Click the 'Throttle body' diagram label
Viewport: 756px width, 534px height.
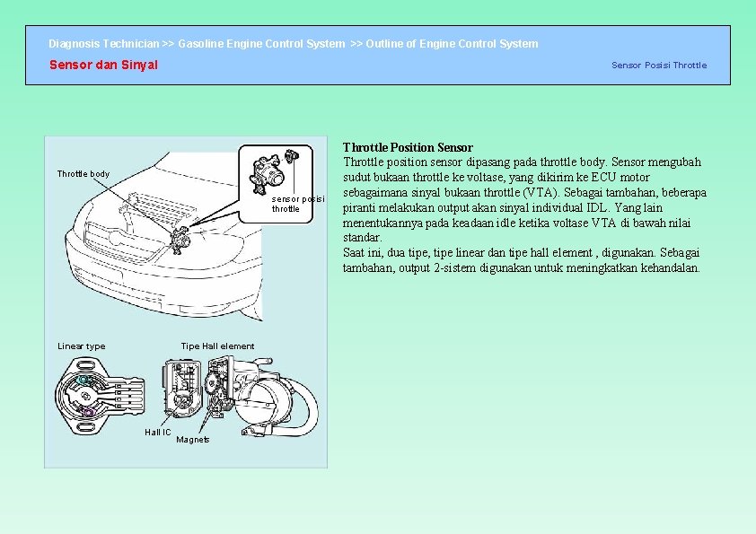tap(84, 174)
